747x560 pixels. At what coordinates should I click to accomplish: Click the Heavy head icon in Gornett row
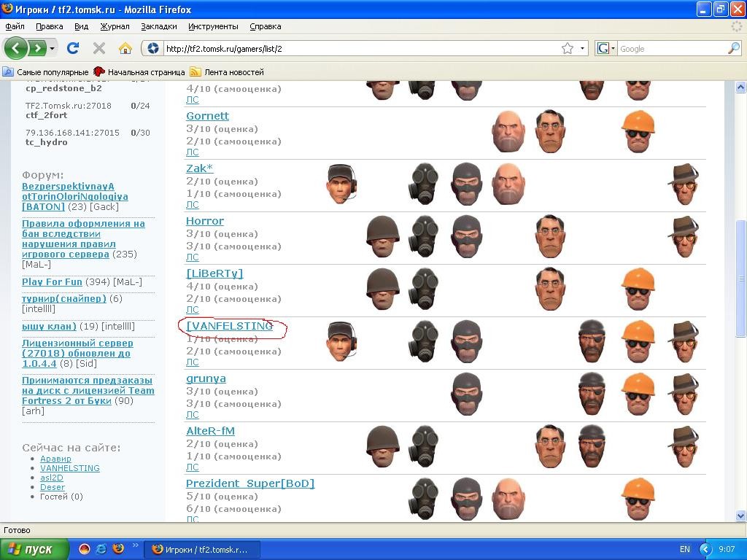click(x=508, y=131)
